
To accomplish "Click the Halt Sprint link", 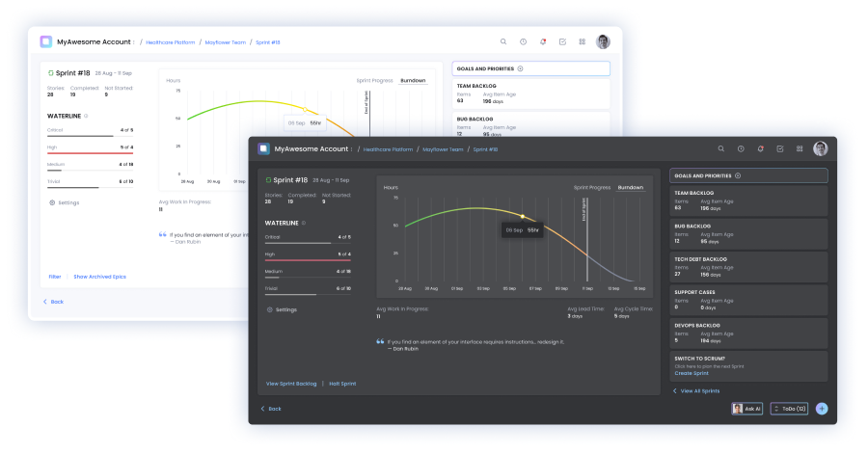I will click(x=342, y=384).
